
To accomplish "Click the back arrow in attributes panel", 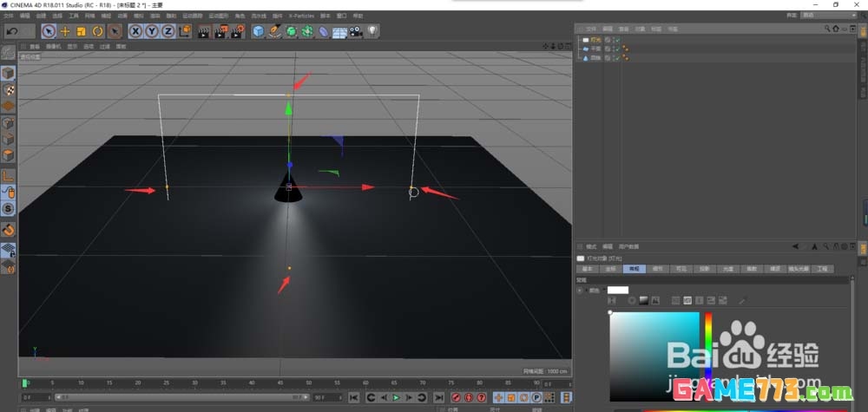I will click(795, 246).
